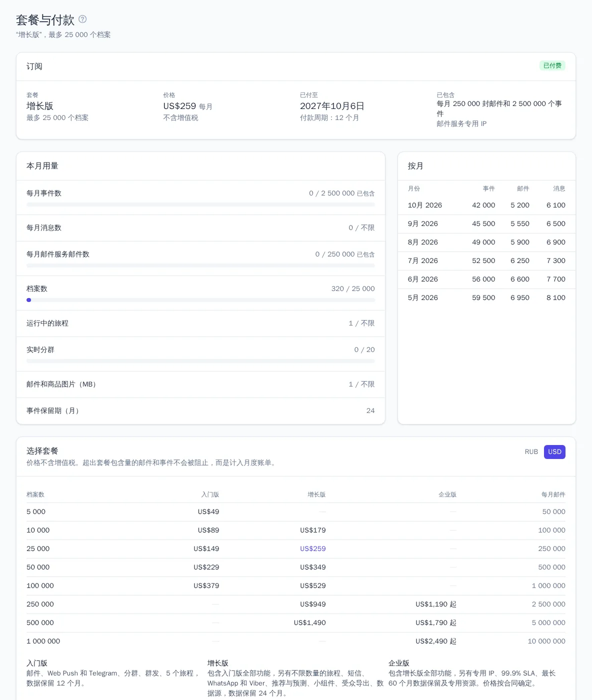Click the 250 000 profiles row label

coord(40,604)
